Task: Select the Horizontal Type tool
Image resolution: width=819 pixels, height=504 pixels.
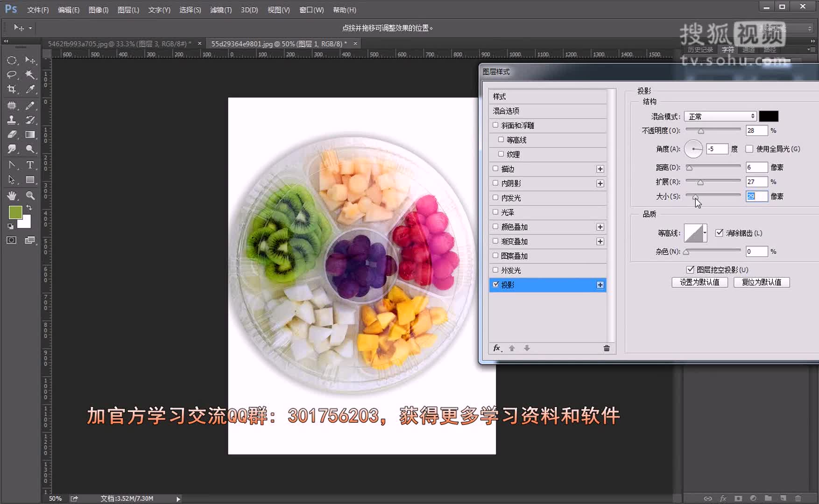Action: click(x=30, y=165)
